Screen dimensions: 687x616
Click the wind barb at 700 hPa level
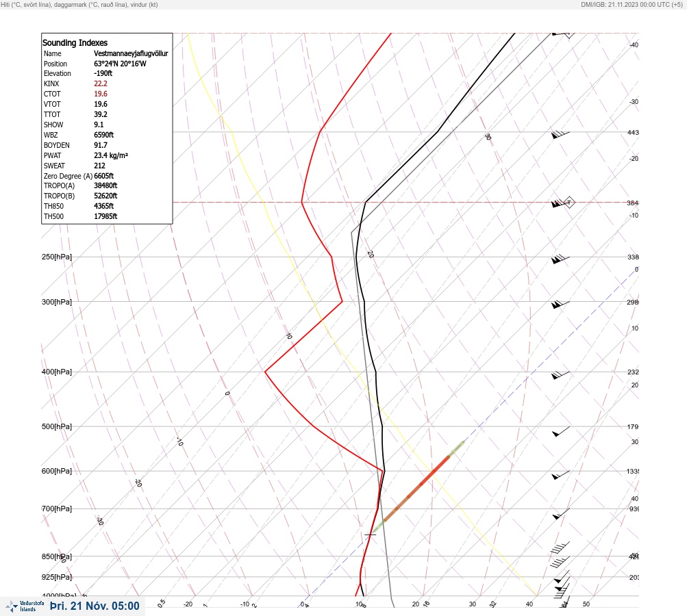(561, 514)
